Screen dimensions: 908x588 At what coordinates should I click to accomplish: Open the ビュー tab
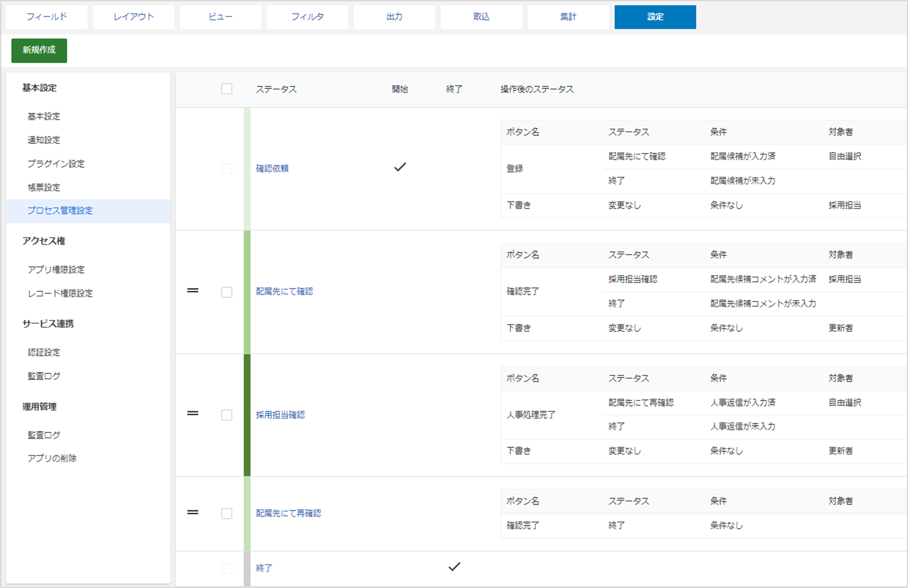point(221,17)
